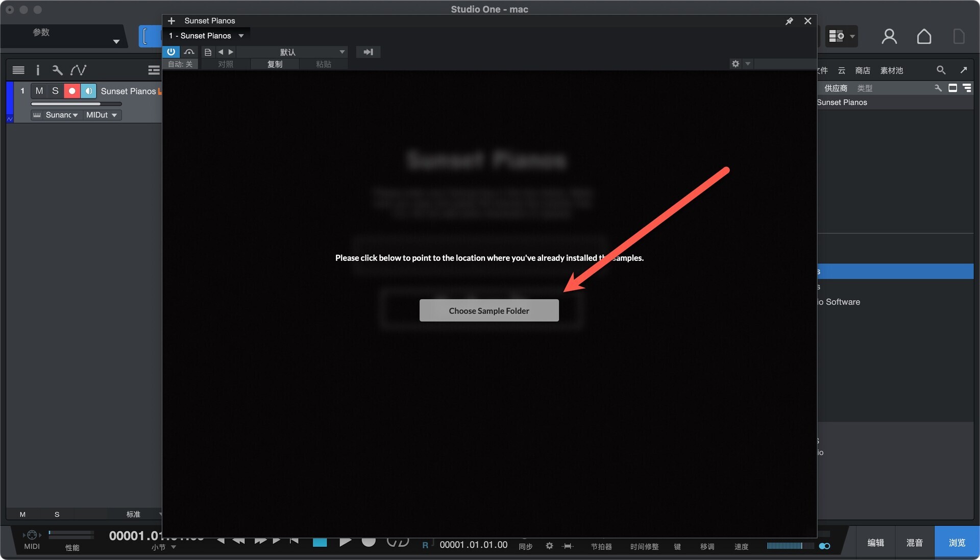Open the song document page icon
Screen dimensions: 980x560
click(959, 36)
